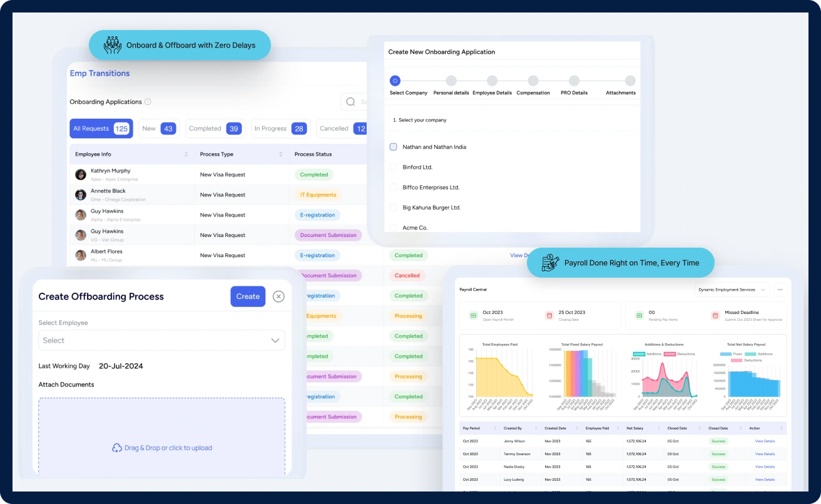Screen dimensions: 821x504
Task: Click the green Open Payroll Month icon
Action: (473, 316)
